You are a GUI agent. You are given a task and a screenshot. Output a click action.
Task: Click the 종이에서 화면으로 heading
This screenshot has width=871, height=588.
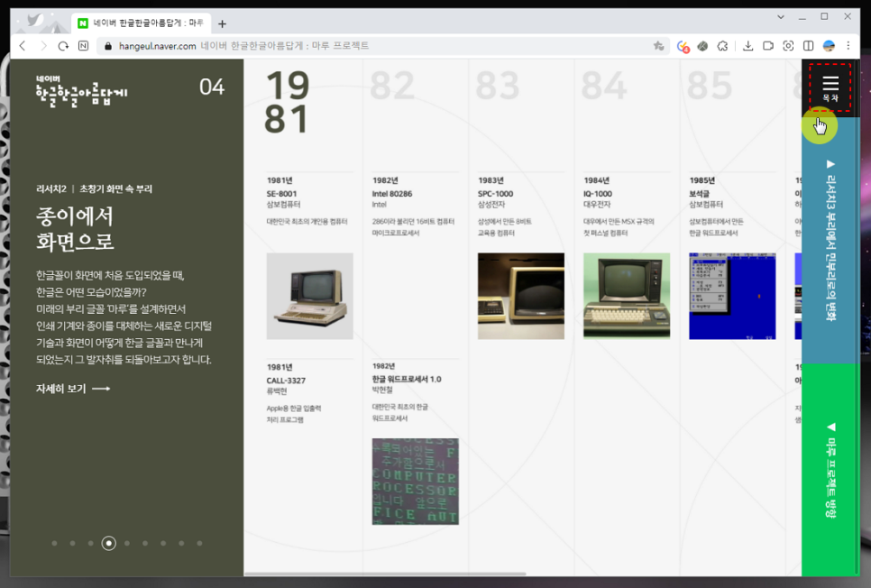[75, 228]
